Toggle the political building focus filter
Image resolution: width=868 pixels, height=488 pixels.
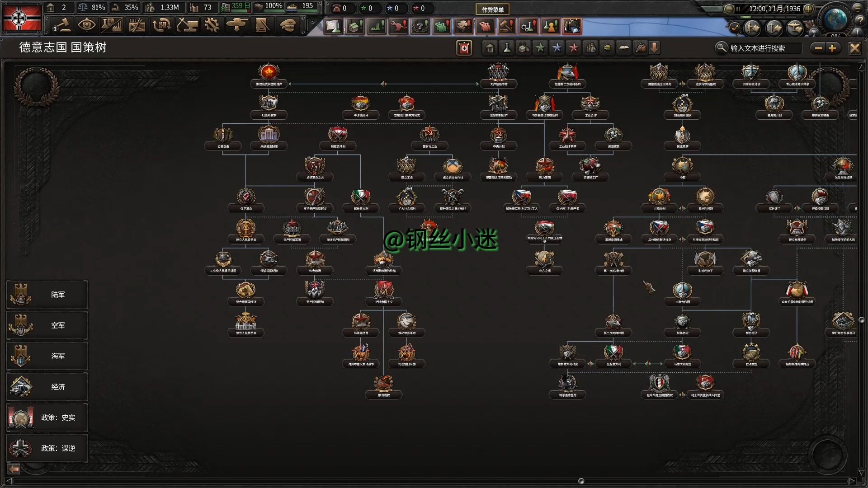[490, 48]
